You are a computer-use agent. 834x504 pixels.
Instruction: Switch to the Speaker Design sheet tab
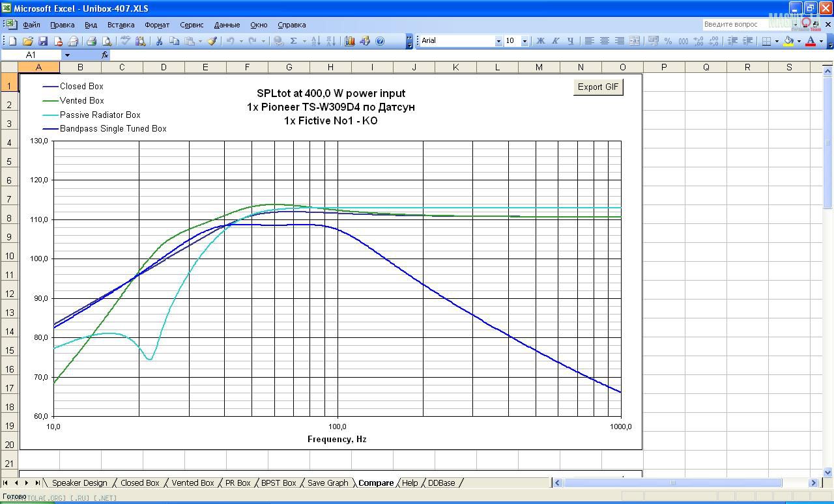(x=79, y=483)
